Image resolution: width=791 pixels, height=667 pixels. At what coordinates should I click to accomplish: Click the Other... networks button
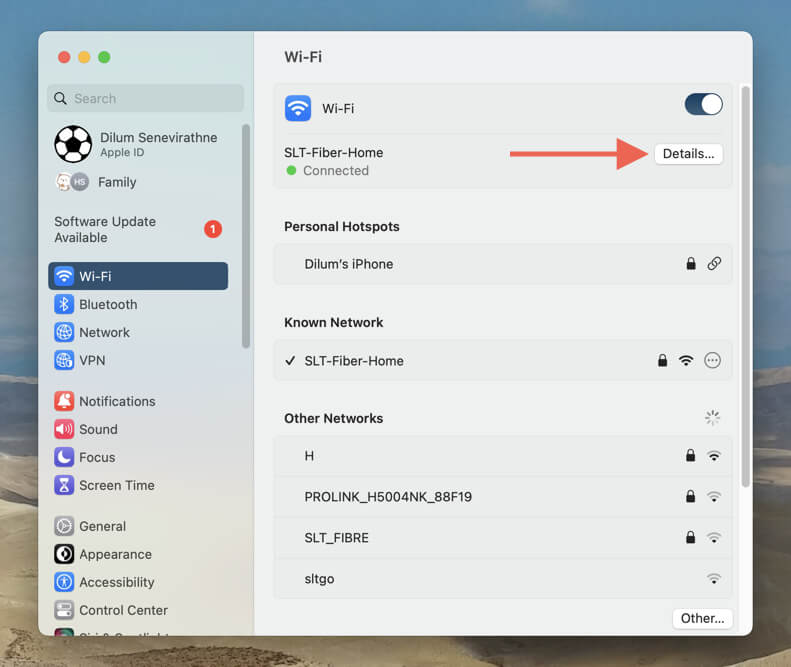point(702,619)
